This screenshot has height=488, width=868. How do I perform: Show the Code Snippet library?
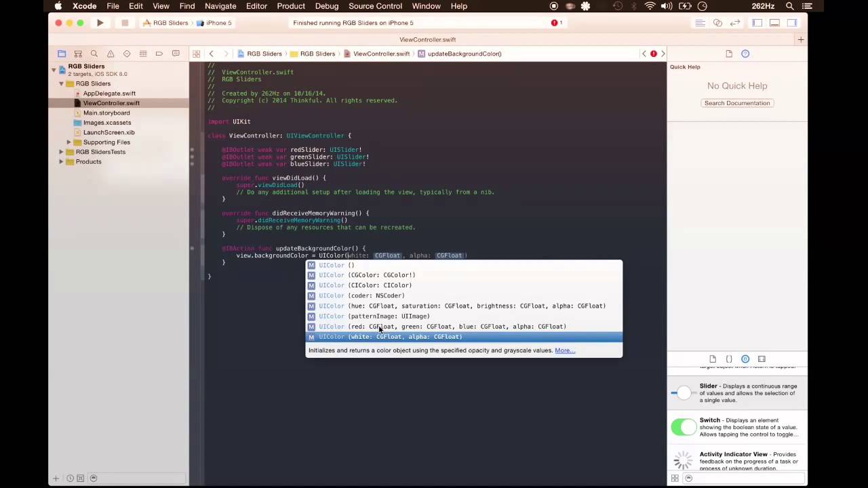coord(729,359)
